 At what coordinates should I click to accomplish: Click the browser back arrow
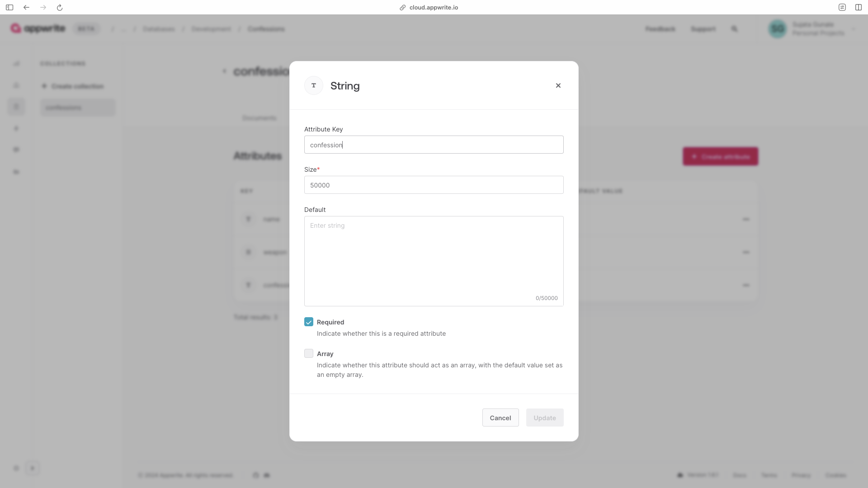pyautogui.click(x=26, y=7)
